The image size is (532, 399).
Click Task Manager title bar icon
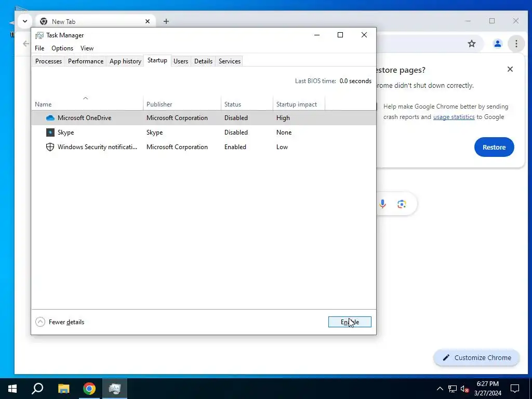39,35
